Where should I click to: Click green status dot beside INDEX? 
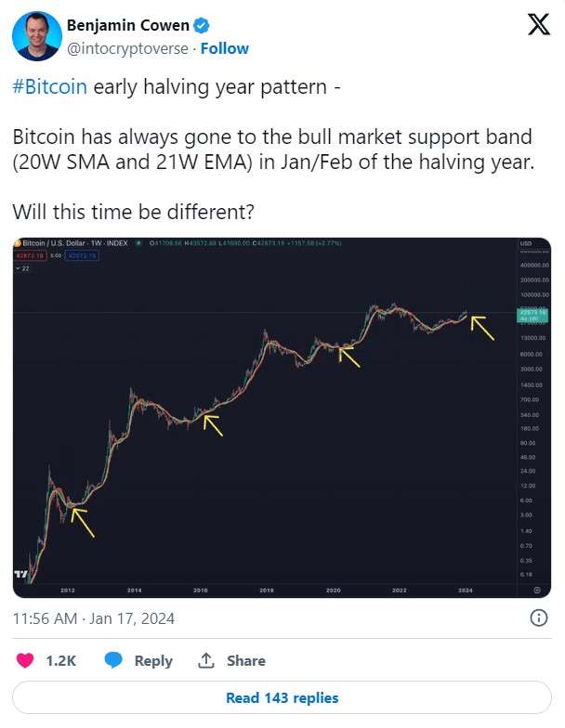click(138, 243)
